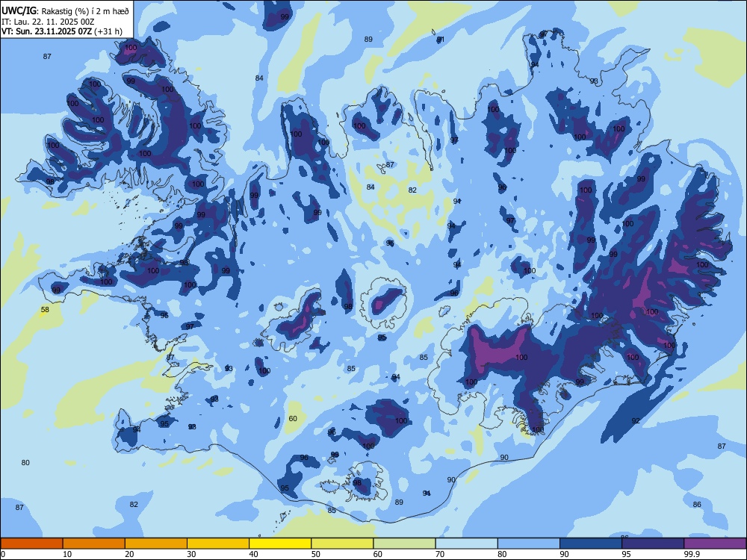
Task: Click the map humidity value '58'
Action: coord(45,310)
